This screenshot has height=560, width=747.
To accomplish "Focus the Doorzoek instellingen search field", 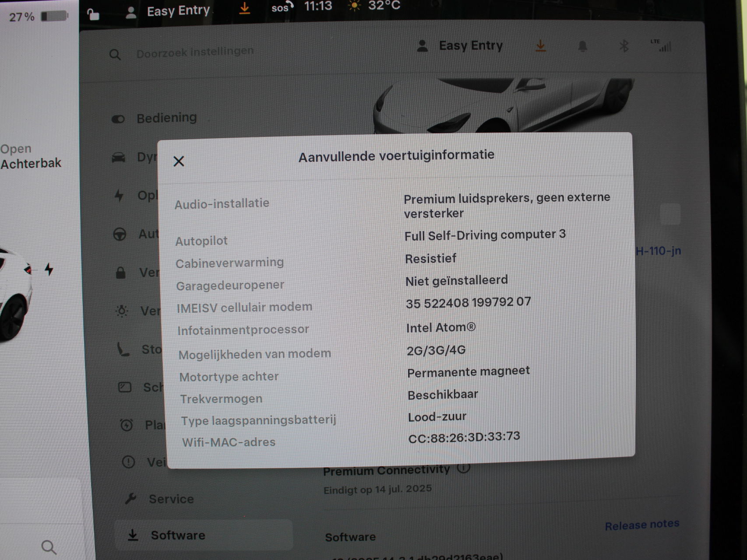I will click(x=195, y=52).
